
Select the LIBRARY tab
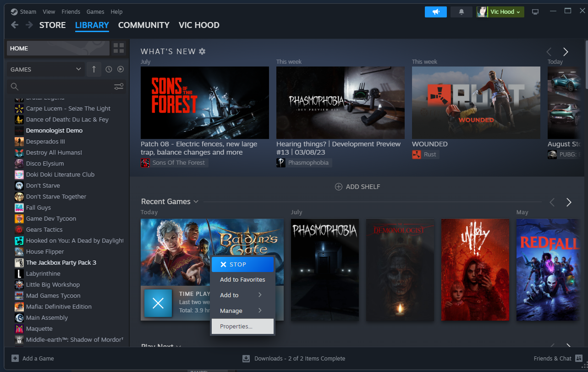click(92, 25)
